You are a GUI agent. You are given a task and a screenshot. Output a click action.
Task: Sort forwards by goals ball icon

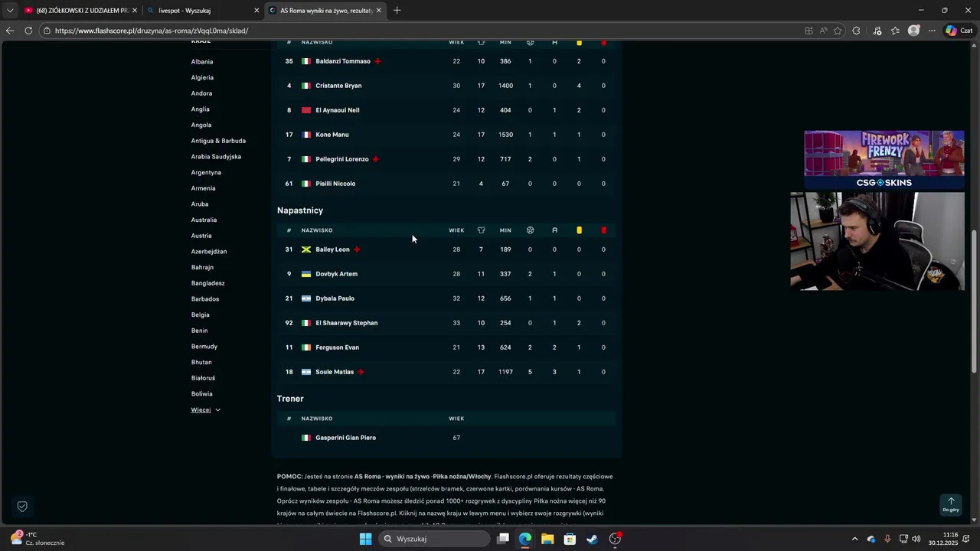pos(530,230)
